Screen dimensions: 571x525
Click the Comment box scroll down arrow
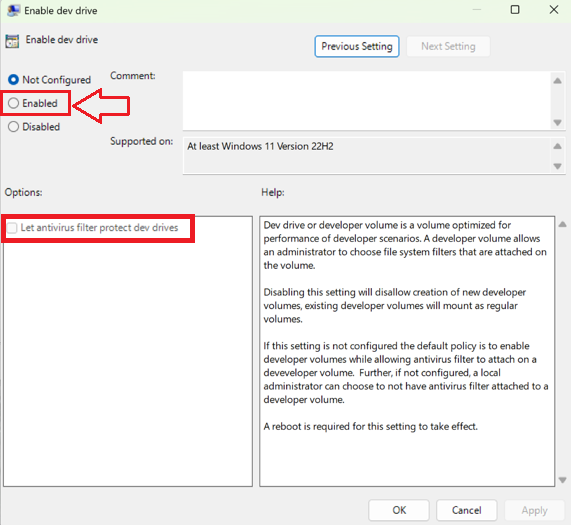tap(558, 122)
